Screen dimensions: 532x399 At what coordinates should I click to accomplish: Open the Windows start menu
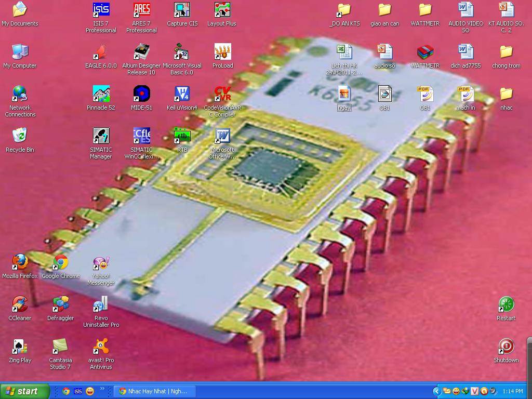(x=24, y=391)
